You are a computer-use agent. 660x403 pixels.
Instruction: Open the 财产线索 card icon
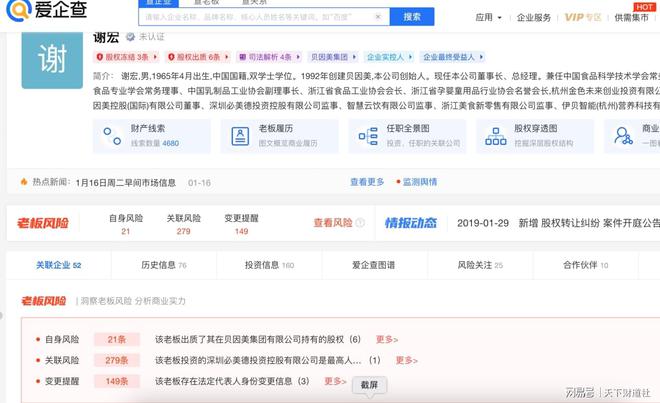click(112, 136)
